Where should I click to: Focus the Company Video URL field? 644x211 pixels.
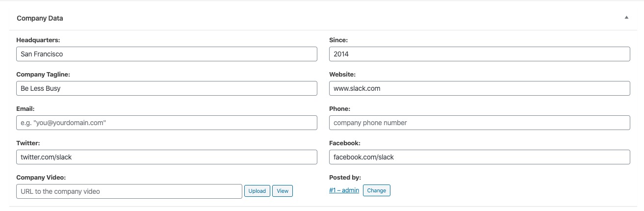click(129, 191)
